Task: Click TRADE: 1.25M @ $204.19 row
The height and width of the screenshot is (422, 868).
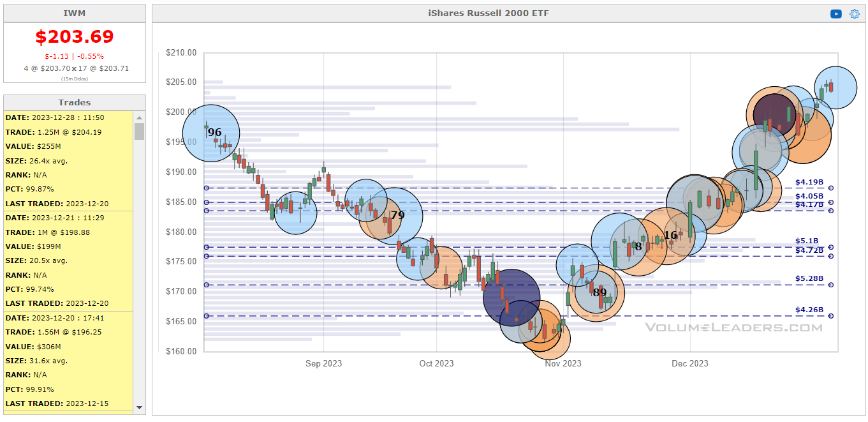Action: 68,132
